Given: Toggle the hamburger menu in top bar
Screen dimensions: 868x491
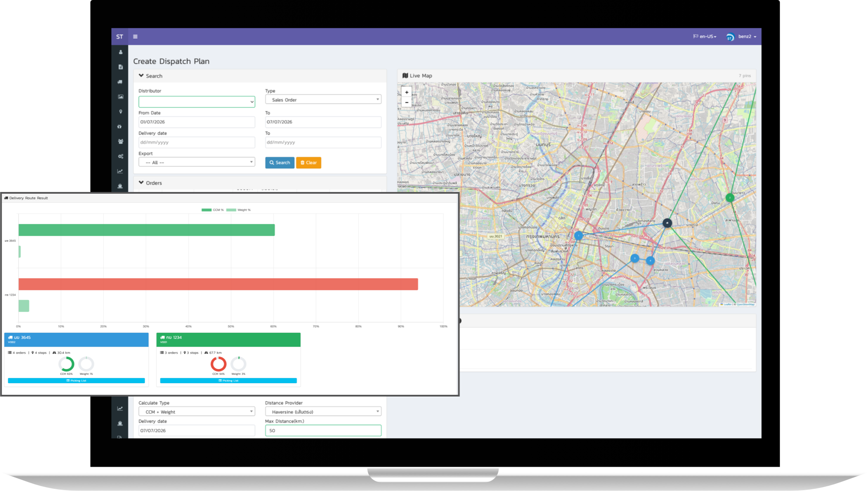Looking at the screenshot, I should coord(135,37).
